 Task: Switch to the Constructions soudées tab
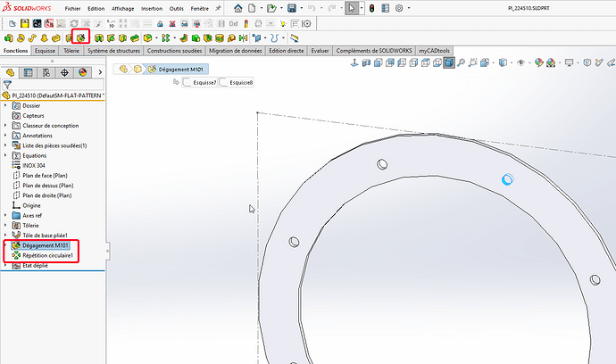point(174,51)
